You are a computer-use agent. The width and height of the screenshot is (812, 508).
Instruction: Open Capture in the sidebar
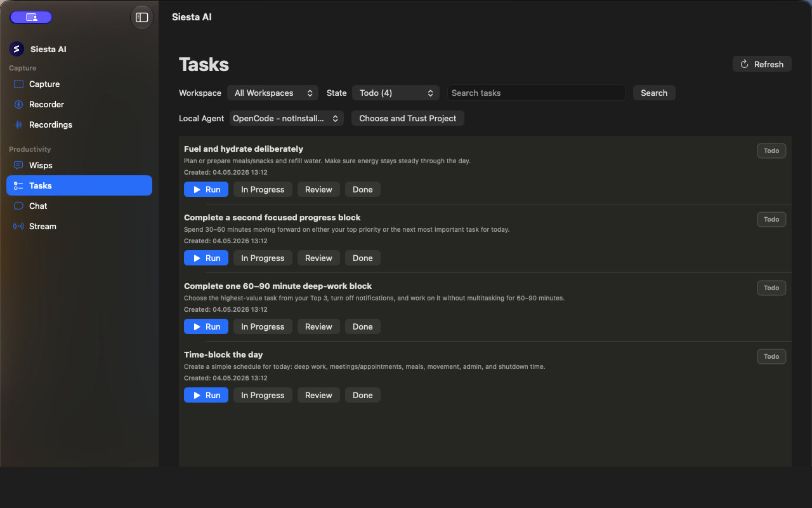[79, 84]
